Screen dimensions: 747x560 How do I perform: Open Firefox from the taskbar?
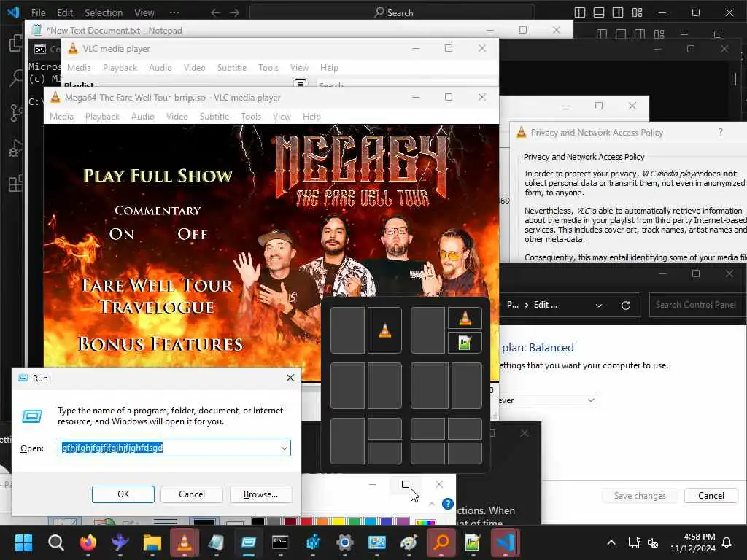click(88, 542)
